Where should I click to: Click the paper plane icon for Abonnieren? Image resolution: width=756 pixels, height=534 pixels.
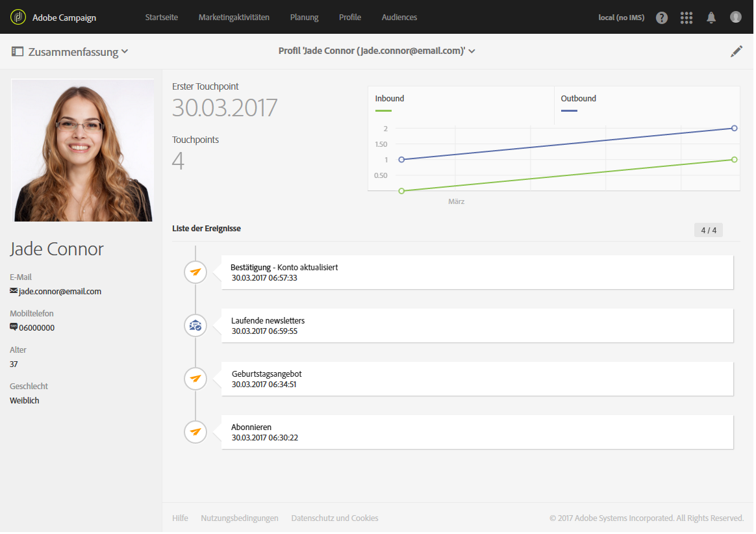pyautogui.click(x=195, y=432)
